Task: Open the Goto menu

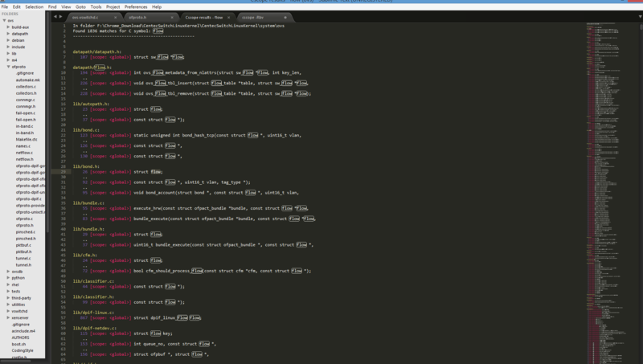Action: [81, 7]
